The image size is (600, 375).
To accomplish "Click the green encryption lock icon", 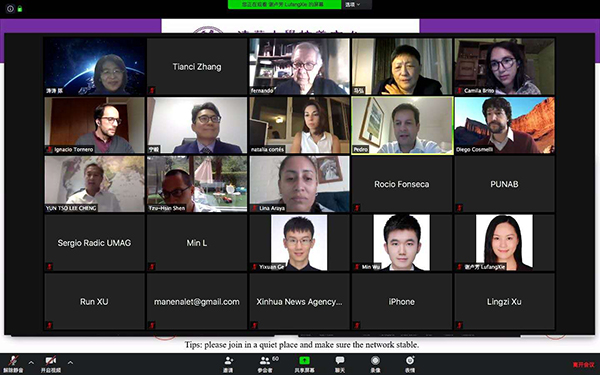I will tap(20, 8).
